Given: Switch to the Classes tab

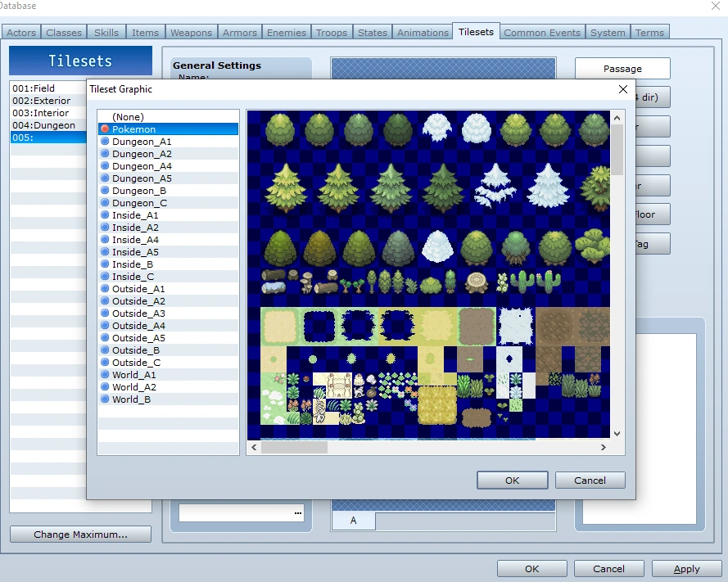Looking at the screenshot, I should (64, 33).
